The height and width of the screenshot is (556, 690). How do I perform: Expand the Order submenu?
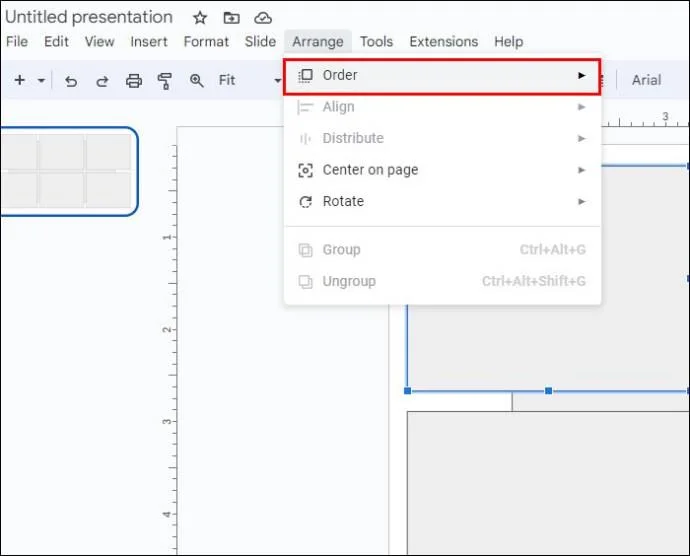(x=442, y=76)
